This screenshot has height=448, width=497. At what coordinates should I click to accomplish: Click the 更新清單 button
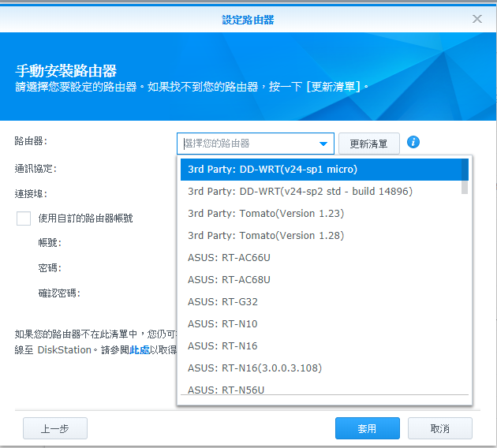click(x=369, y=144)
